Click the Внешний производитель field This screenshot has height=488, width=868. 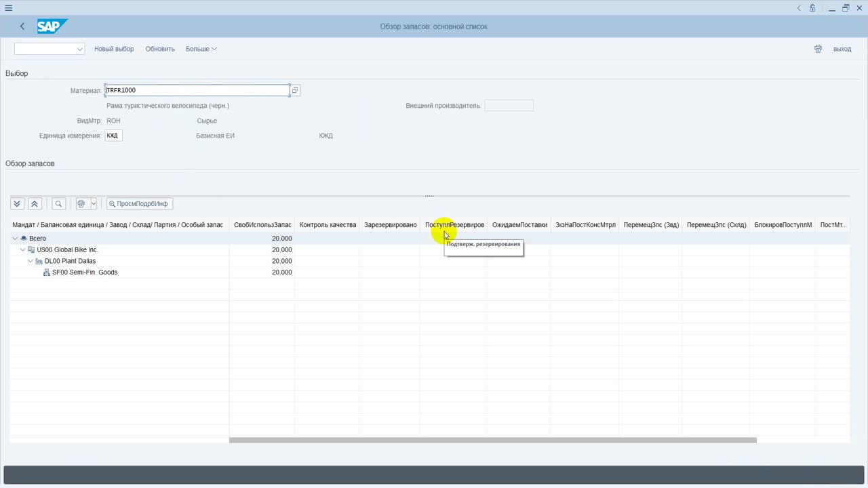pyautogui.click(x=509, y=106)
